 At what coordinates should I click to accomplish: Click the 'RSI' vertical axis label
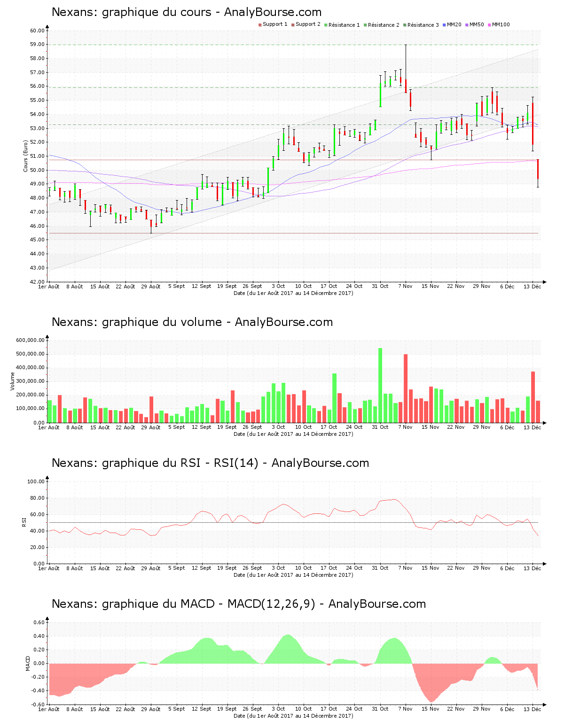point(24,522)
